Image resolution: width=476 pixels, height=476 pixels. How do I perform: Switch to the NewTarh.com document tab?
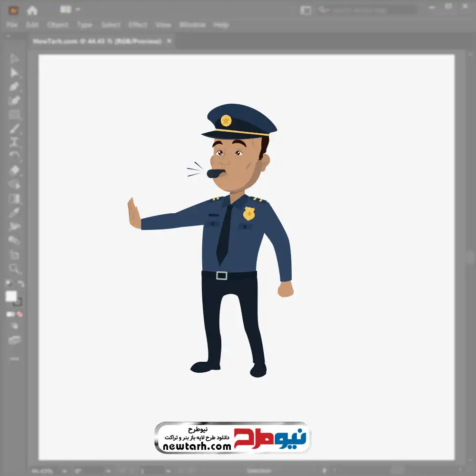[97, 41]
